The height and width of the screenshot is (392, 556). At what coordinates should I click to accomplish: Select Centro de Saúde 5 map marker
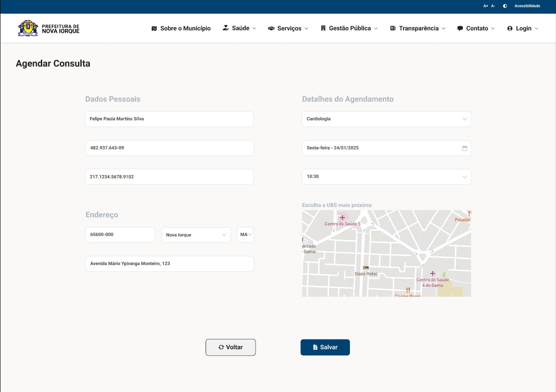pos(342,218)
